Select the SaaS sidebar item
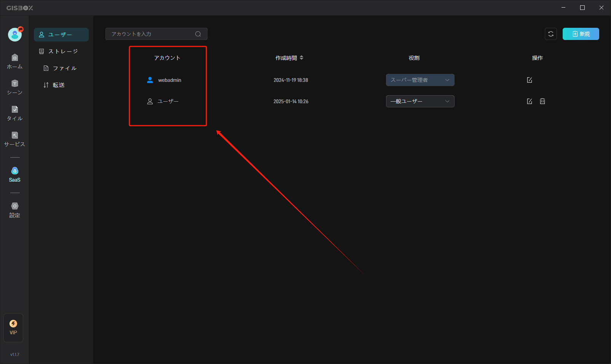This screenshot has height=364, width=611. [x=15, y=175]
